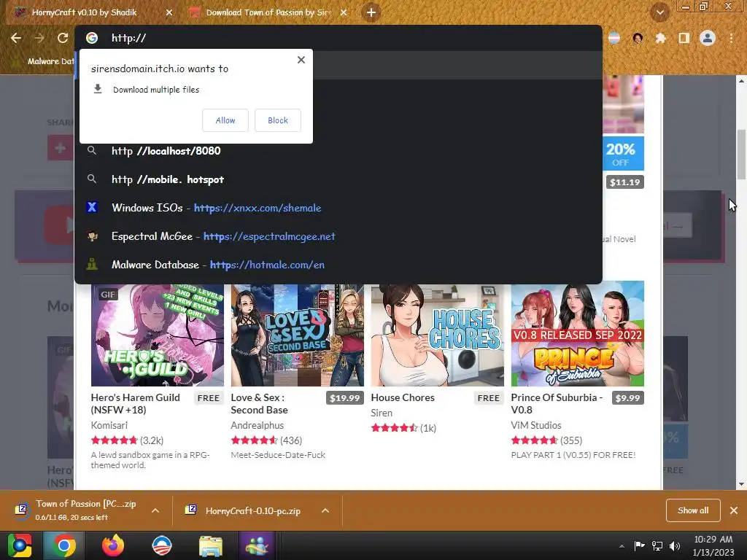Click the page vertical scrollbar thumb

(x=741, y=153)
